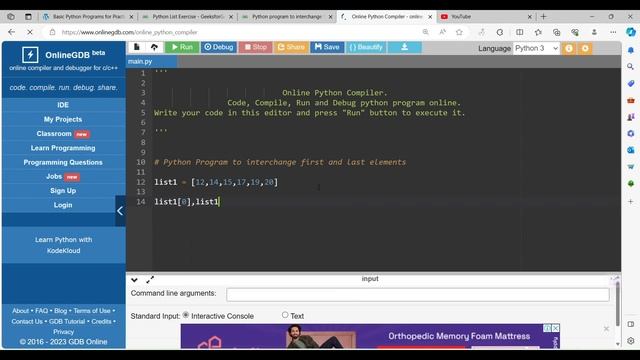
Task: Expand the input panel to fullscreen
Action: 150,280
